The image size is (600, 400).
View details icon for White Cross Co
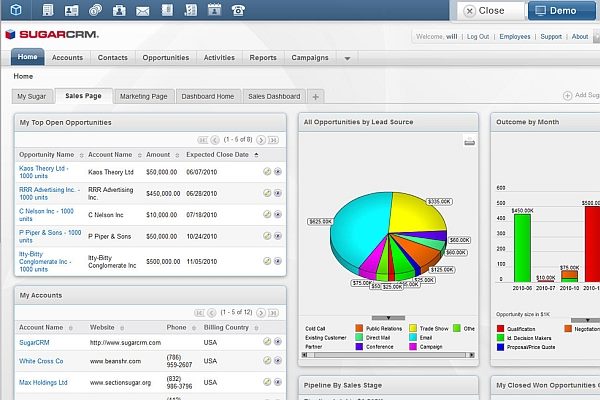point(278,361)
